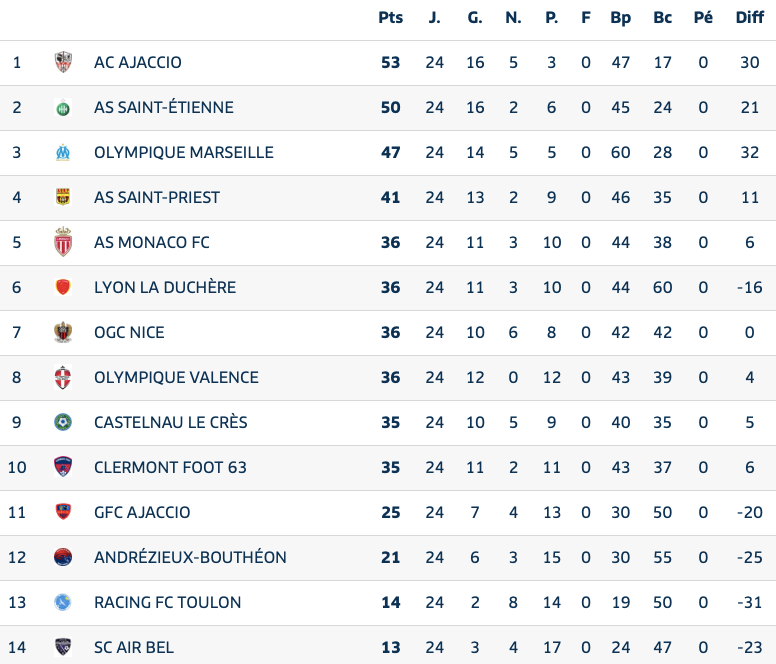The height and width of the screenshot is (664, 776).
Task: Sort table by Pts column header
Action: 390,18
